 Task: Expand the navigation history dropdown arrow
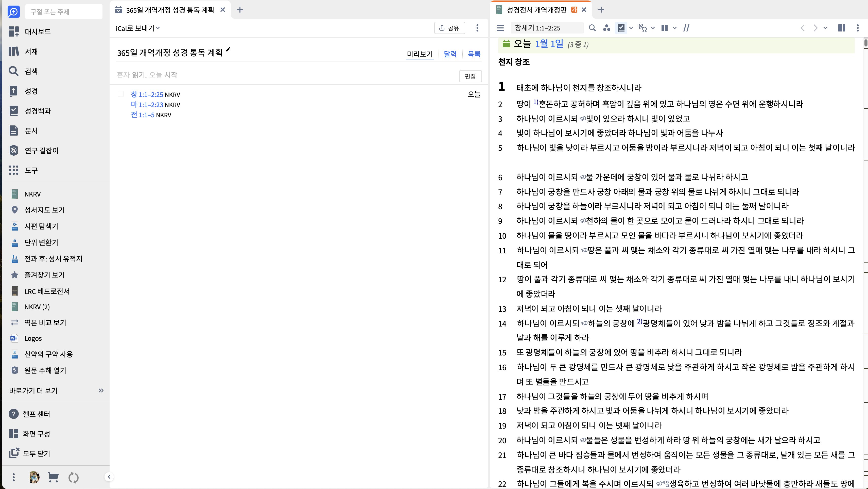825,28
